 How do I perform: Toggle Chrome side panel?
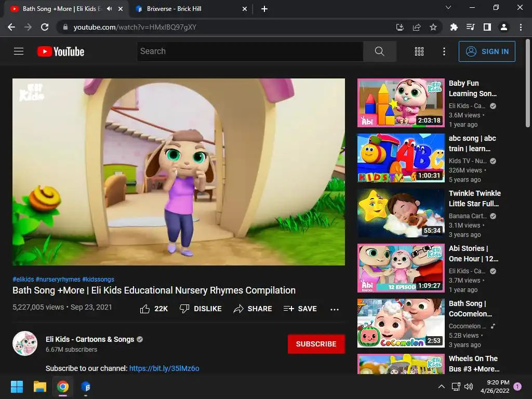[x=487, y=27]
